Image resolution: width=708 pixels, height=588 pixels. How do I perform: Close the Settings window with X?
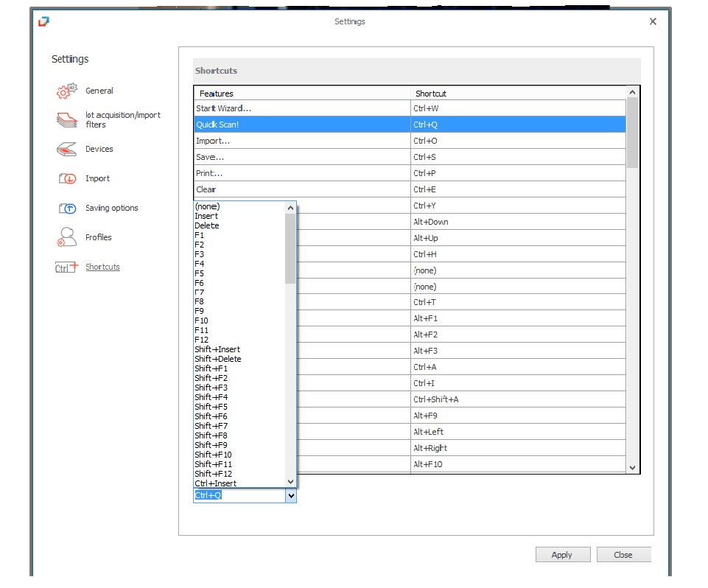[653, 21]
